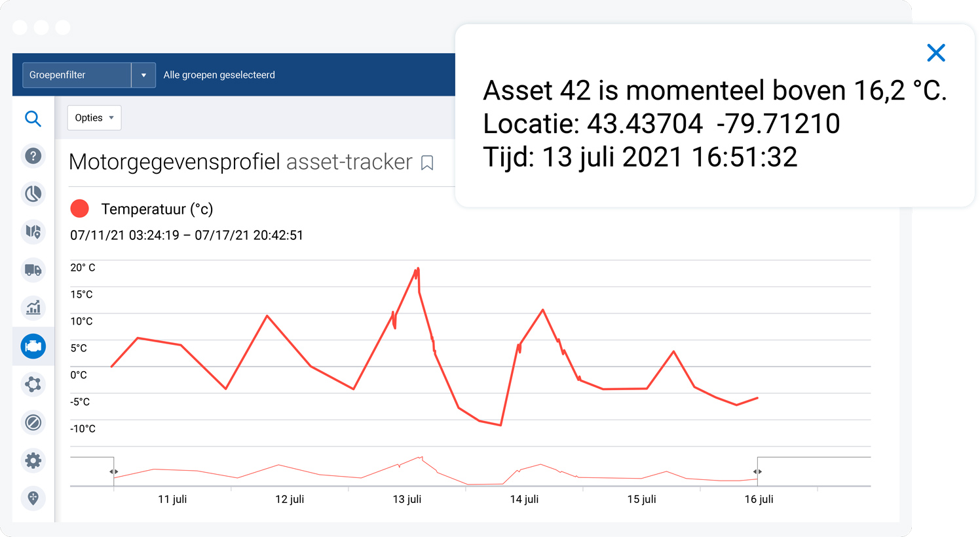This screenshot has width=980, height=537.
Task: Open the connected nodes icon in sidebar
Action: 33,384
